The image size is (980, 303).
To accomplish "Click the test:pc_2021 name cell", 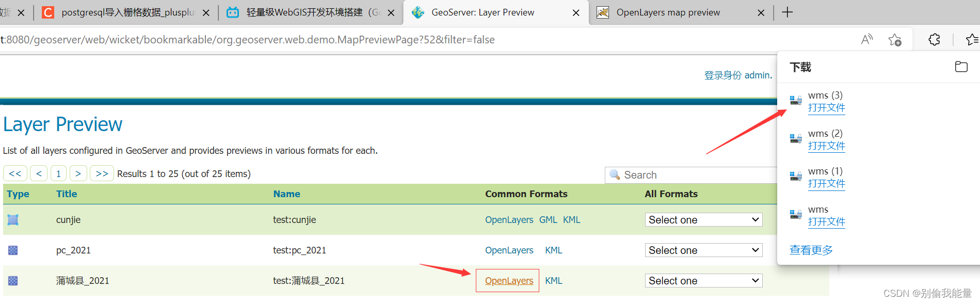I will pyautogui.click(x=299, y=250).
